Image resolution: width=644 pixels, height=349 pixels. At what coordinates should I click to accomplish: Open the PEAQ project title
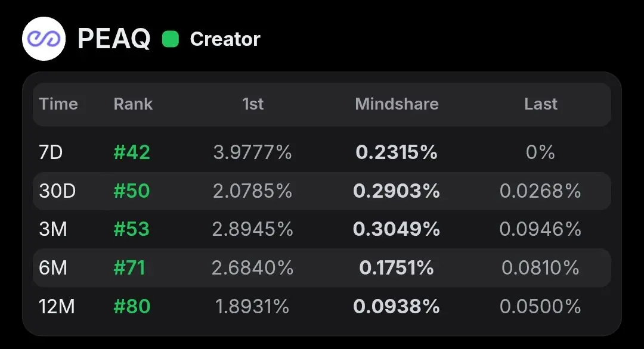[x=114, y=39]
